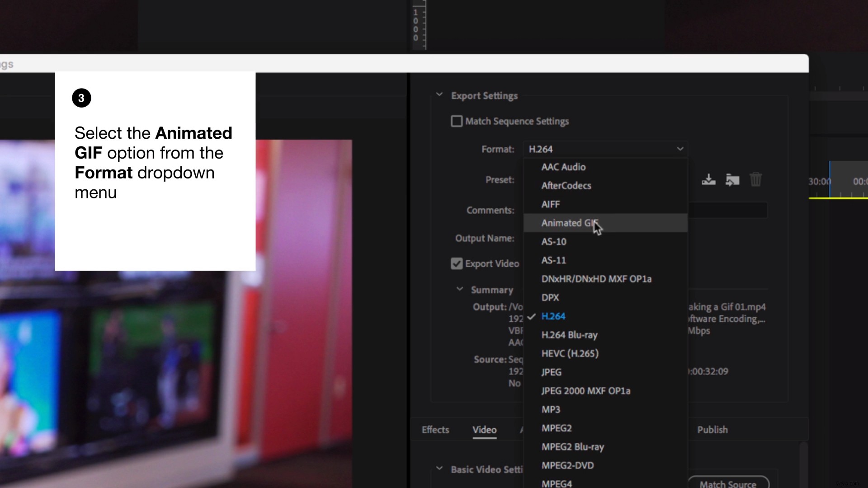Choose MPEG4 in the format list

pos(557,483)
